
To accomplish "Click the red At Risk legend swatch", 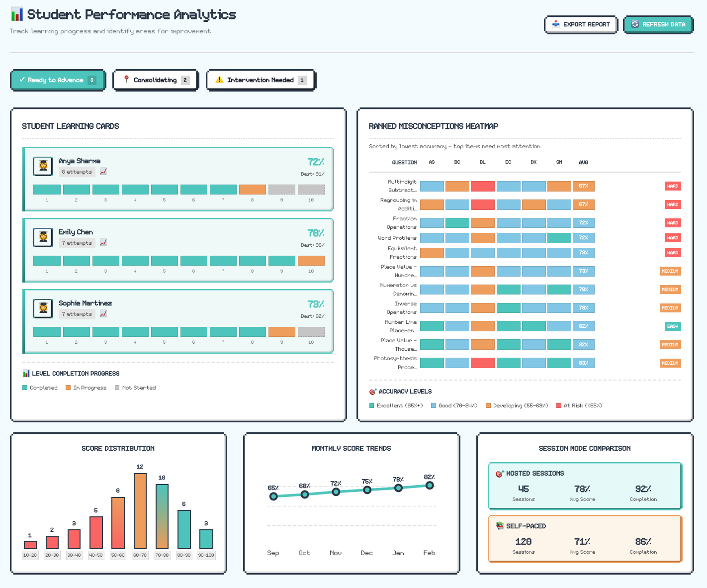I will [559, 405].
